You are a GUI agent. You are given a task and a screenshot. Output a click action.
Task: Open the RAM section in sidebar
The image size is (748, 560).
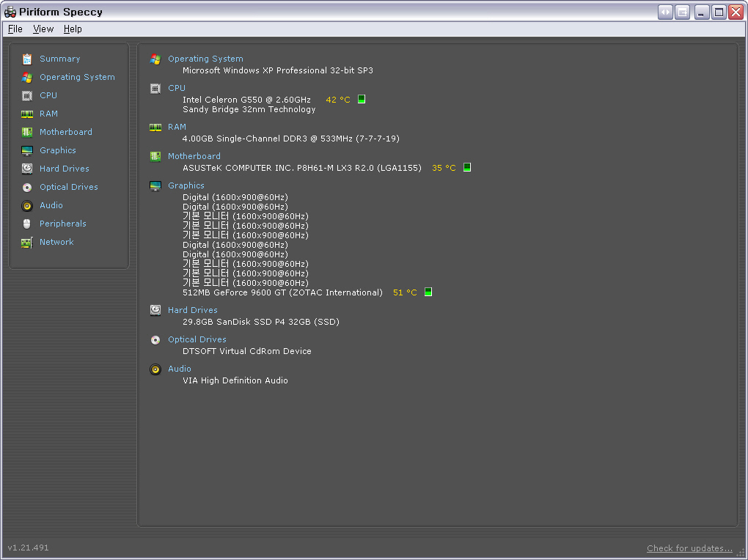[48, 114]
